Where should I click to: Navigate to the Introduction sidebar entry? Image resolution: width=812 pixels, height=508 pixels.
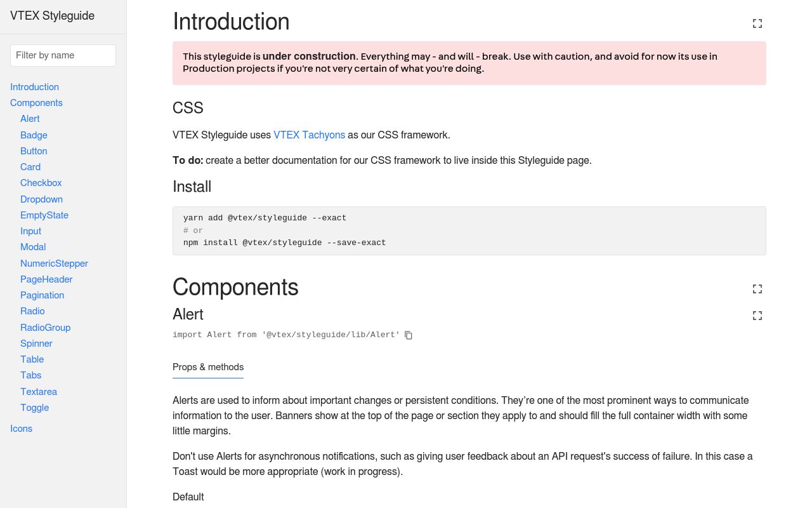34,87
